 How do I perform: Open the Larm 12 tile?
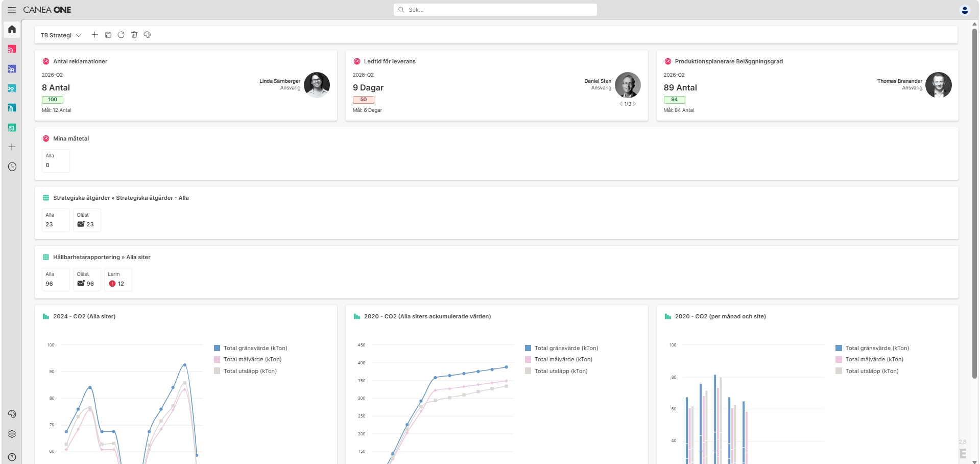[x=118, y=280]
